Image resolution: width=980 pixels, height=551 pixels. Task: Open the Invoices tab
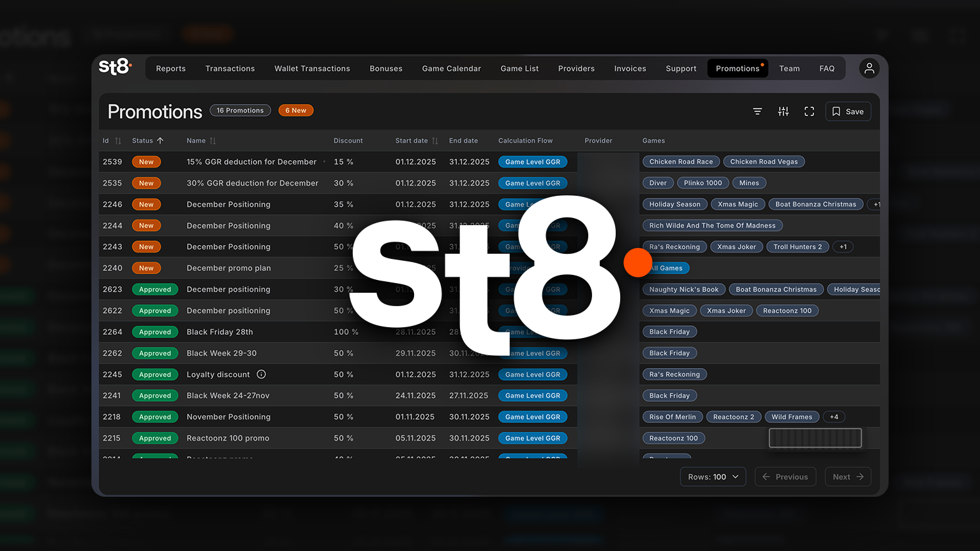630,68
